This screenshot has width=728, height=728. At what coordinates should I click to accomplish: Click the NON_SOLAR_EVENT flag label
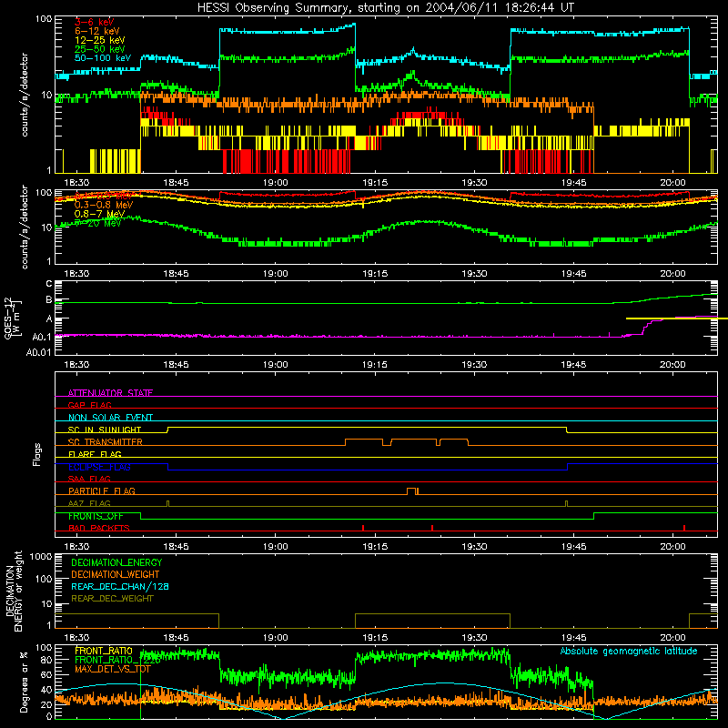(110, 418)
